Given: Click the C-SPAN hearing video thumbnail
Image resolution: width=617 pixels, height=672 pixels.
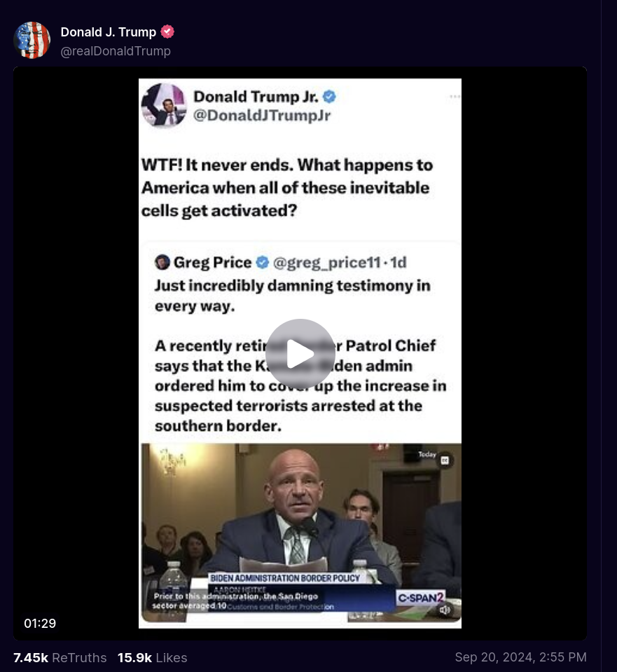Looking at the screenshot, I should pyautogui.click(x=301, y=533).
